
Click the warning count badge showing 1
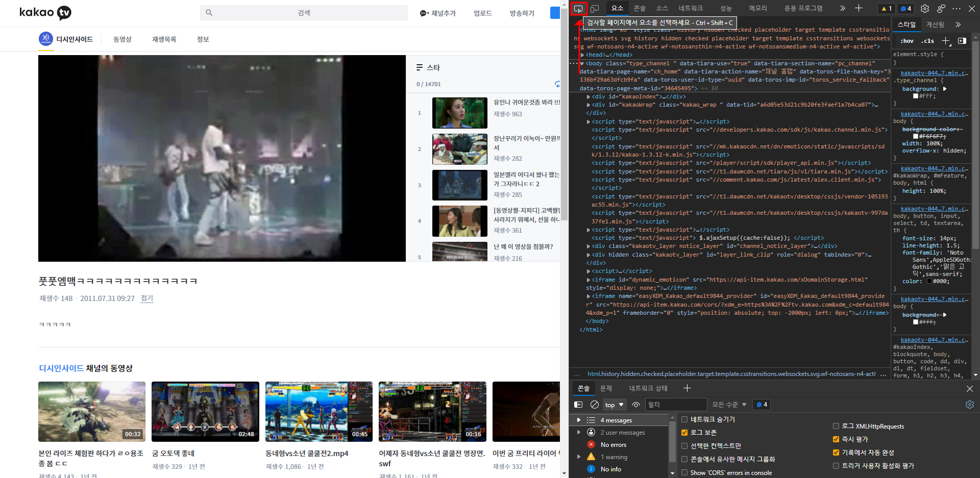coord(887,9)
